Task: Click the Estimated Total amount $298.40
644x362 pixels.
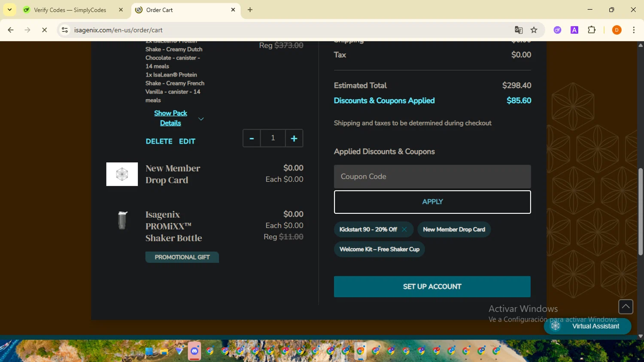Action: tap(516, 85)
